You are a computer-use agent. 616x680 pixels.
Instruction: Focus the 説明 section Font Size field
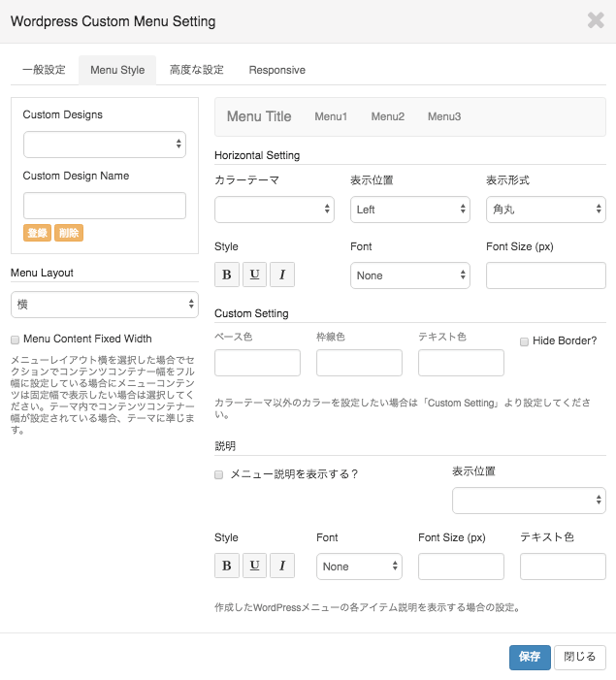461,567
